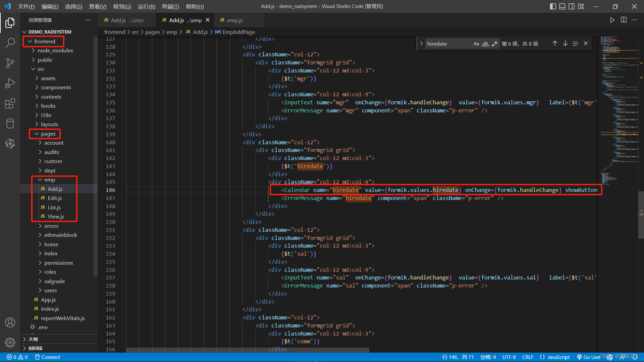
Task: Click the line and column indicator
Action: coord(458,357)
